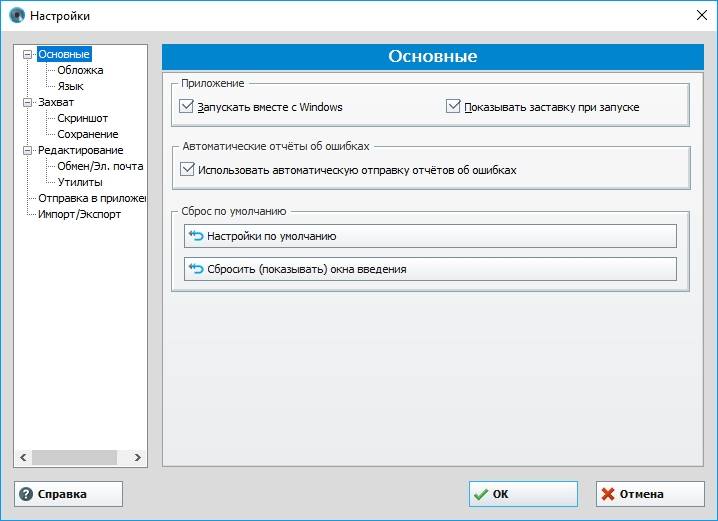Cancel with the Отмена button
Viewport: 718px width, 521px height.
650,494
